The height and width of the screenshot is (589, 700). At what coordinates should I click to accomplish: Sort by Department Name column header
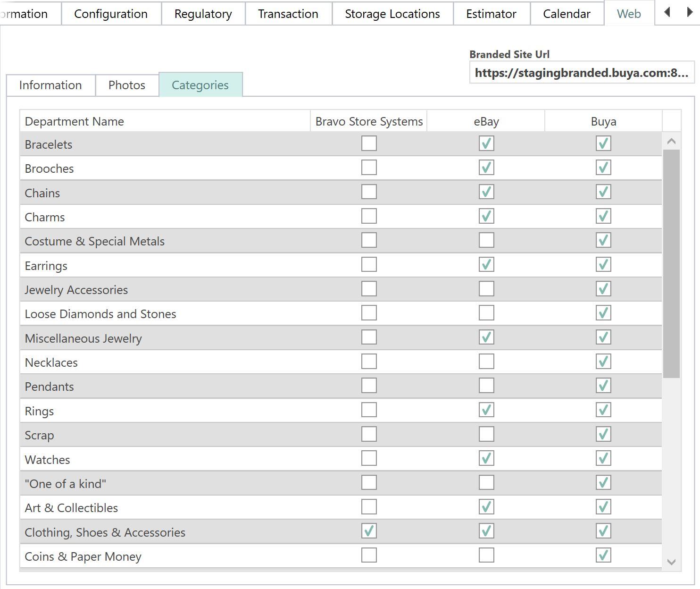tap(165, 121)
